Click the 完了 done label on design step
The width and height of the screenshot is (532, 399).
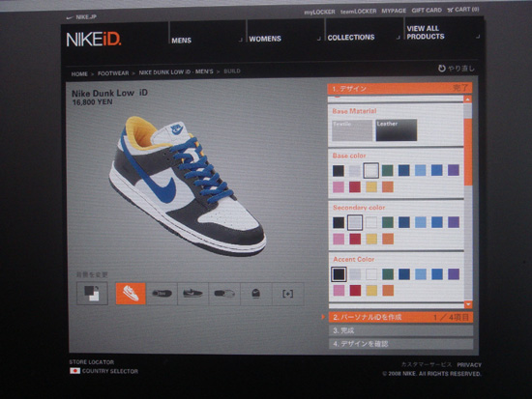point(460,88)
